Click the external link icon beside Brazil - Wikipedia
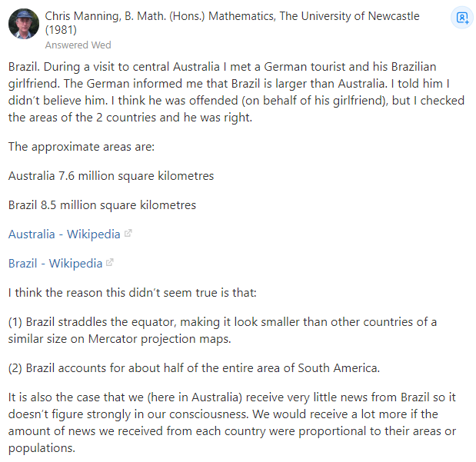476x462 pixels. coord(110,263)
